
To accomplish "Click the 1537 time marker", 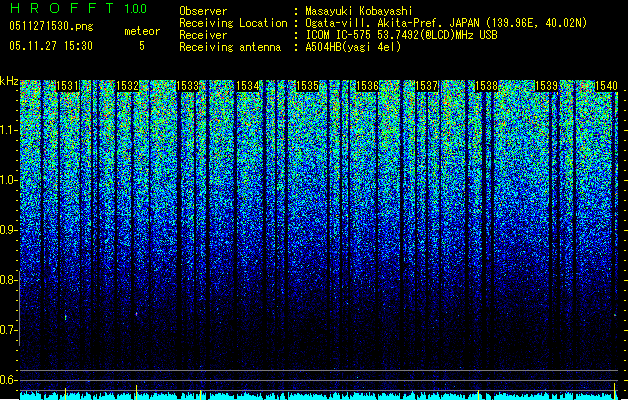I will tap(426, 86).
